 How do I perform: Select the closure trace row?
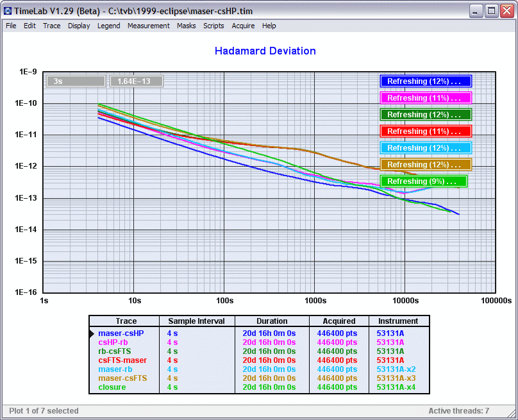point(259,387)
